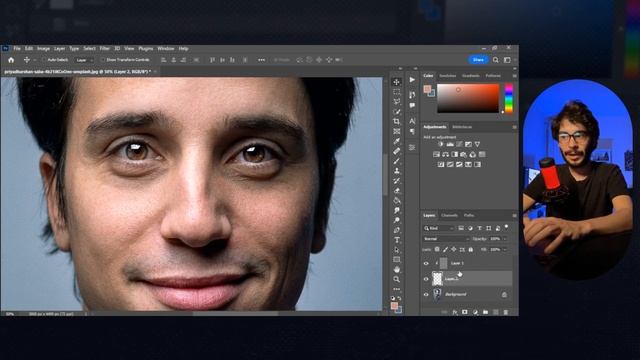Image resolution: width=640 pixels, height=360 pixels.
Task: Hide Layer 1 using its eye icon
Action: click(426, 263)
